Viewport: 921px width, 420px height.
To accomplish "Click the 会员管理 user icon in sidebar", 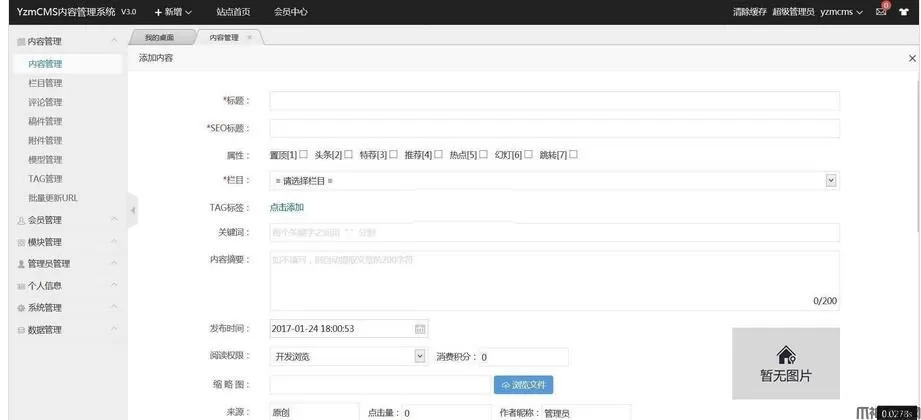I will (21, 220).
